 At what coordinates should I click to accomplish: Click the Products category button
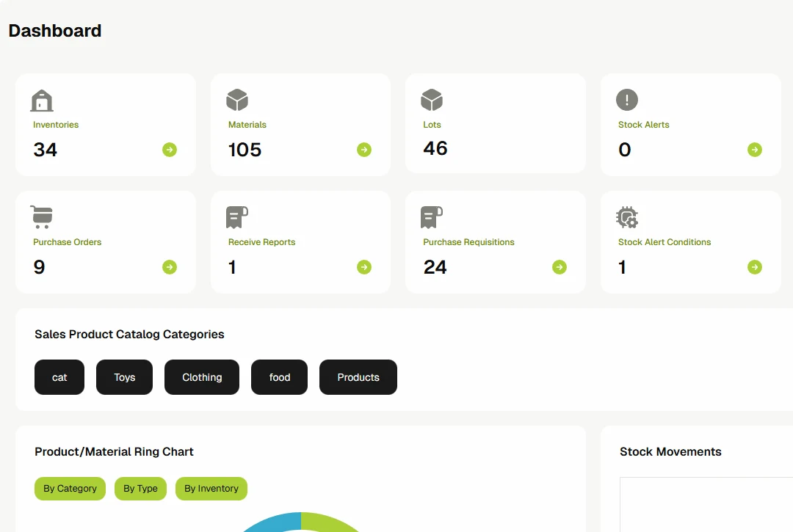click(358, 377)
